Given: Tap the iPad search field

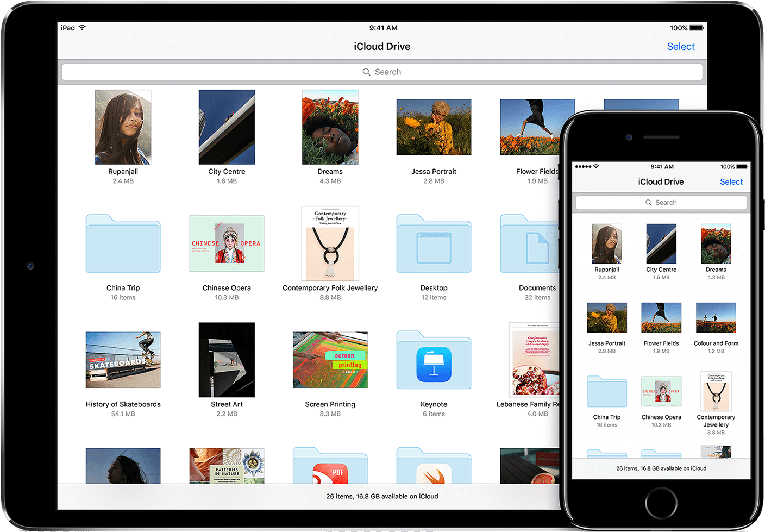Looking at the screenshot, I should [x=382, y=71].
